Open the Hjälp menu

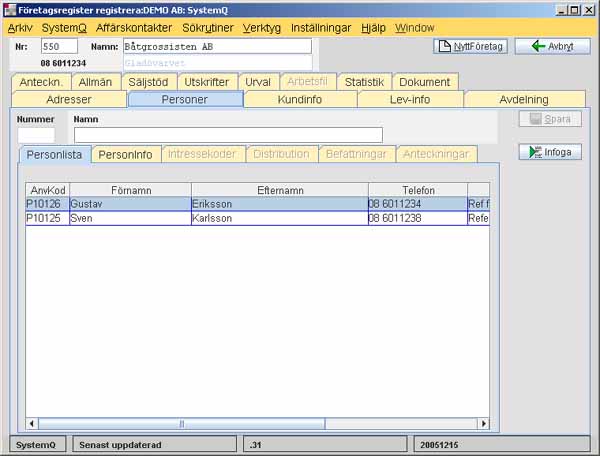point(373,28)
